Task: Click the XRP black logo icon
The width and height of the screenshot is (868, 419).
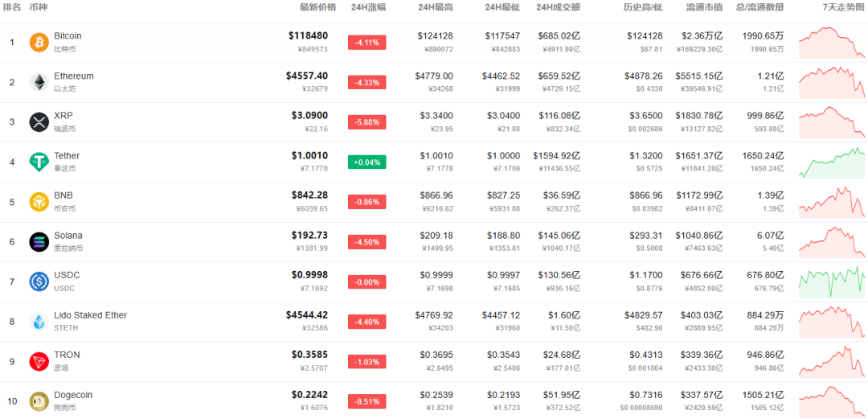Action: (39, 122)
